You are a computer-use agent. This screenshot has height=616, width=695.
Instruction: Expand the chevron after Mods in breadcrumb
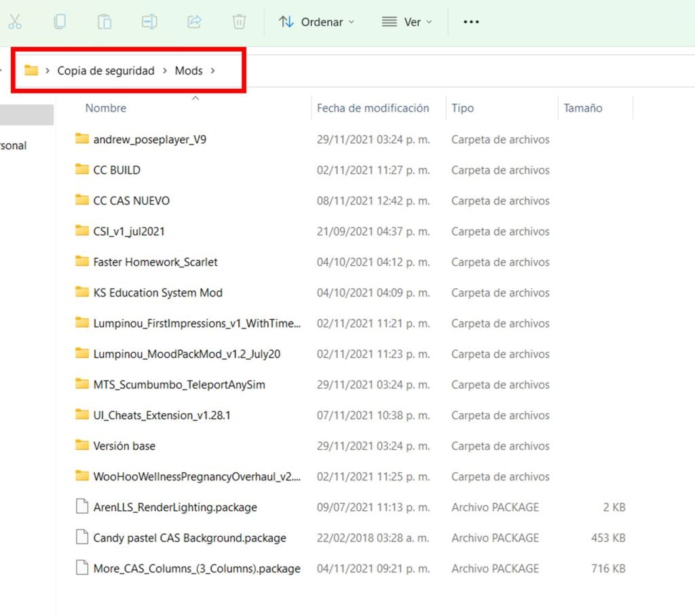pos(213,71)
